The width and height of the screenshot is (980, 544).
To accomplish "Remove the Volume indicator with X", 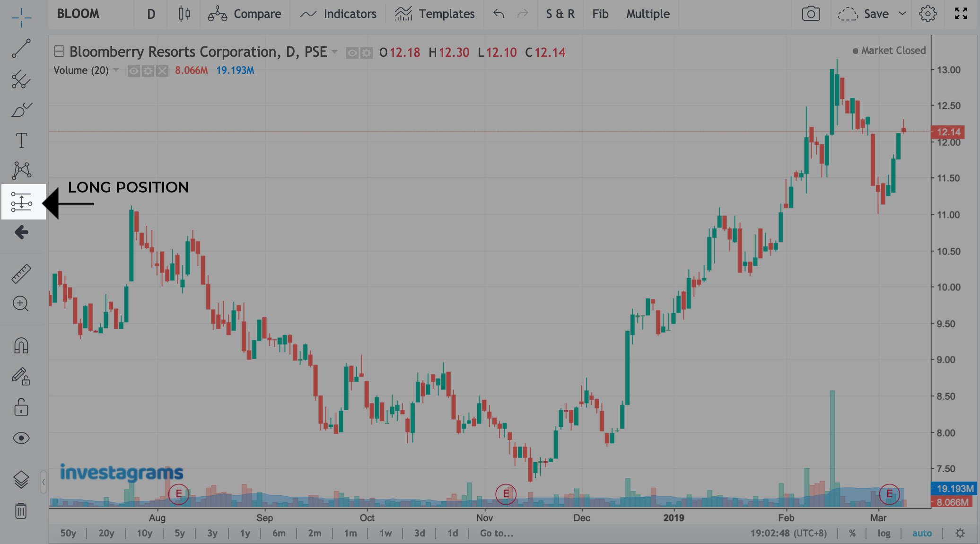I will tap(162, 71).
